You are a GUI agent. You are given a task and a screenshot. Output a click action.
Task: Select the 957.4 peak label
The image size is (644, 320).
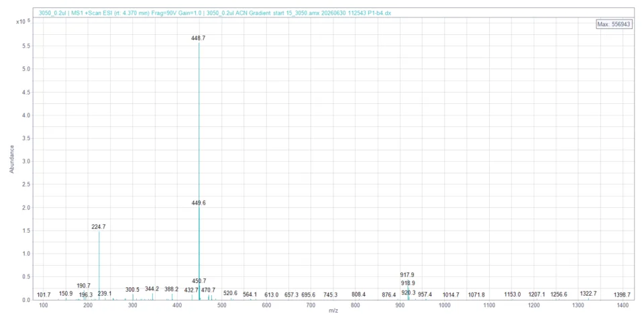tap(425, 295)
